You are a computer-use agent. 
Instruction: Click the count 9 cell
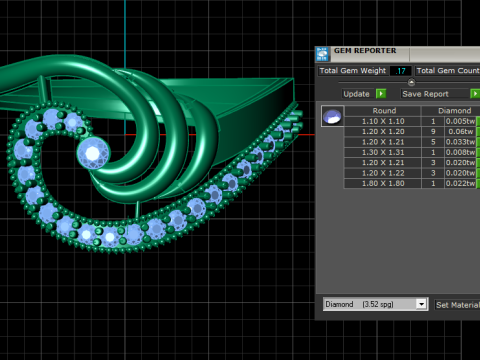tap(433, 132)
